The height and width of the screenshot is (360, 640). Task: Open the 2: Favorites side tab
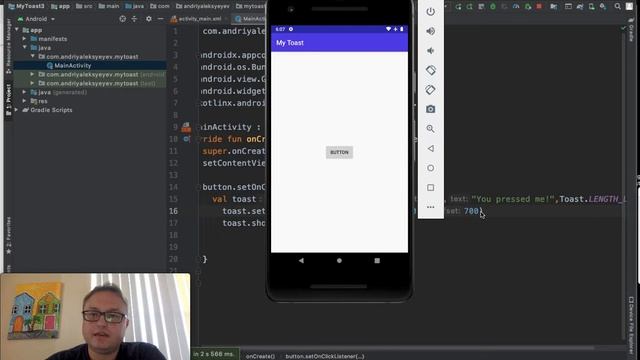point(9,236)
